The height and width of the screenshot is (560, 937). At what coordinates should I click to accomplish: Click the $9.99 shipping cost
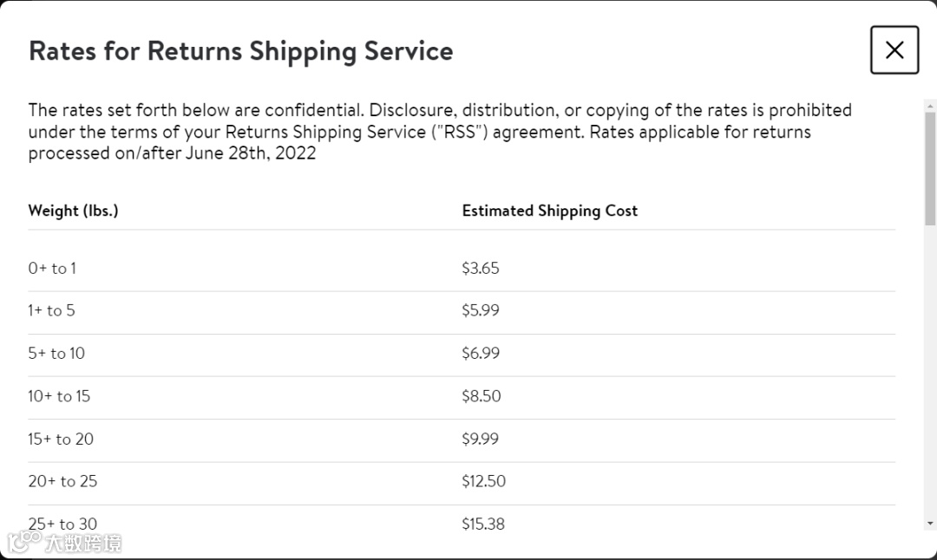click(x=481, y=440)
